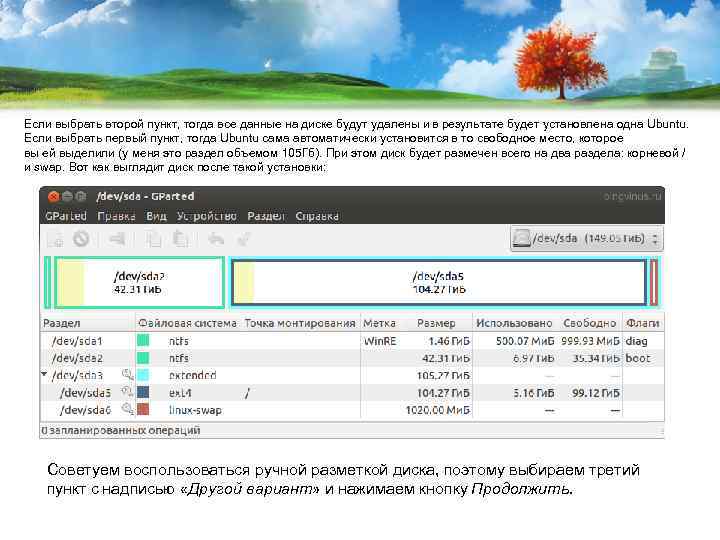Open the /dev/sda device dropdown

tap(586, 238)
